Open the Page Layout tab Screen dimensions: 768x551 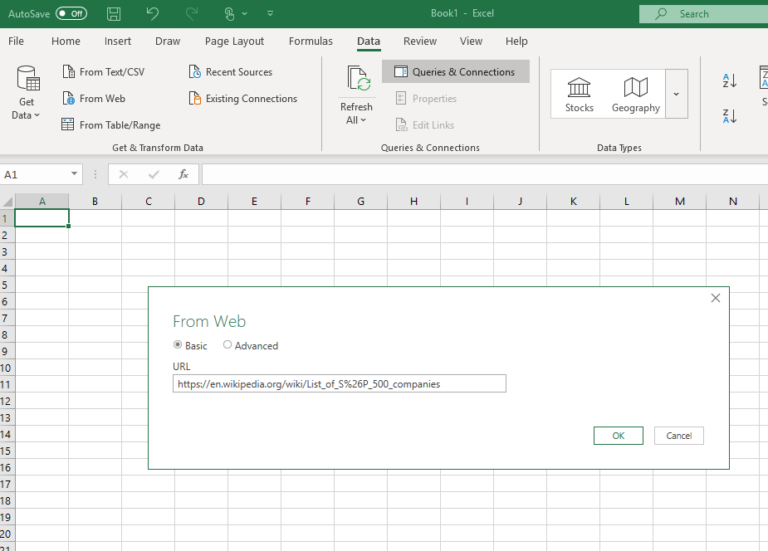tap(234, 41)
